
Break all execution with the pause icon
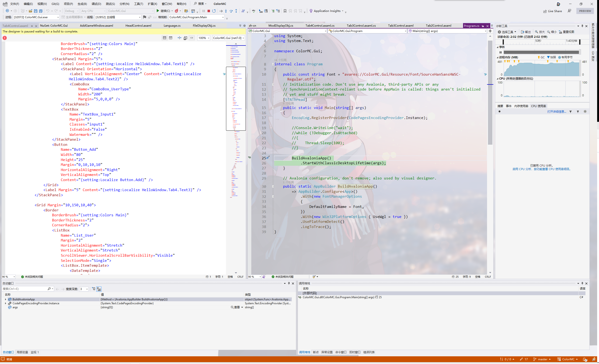point(204,11)
